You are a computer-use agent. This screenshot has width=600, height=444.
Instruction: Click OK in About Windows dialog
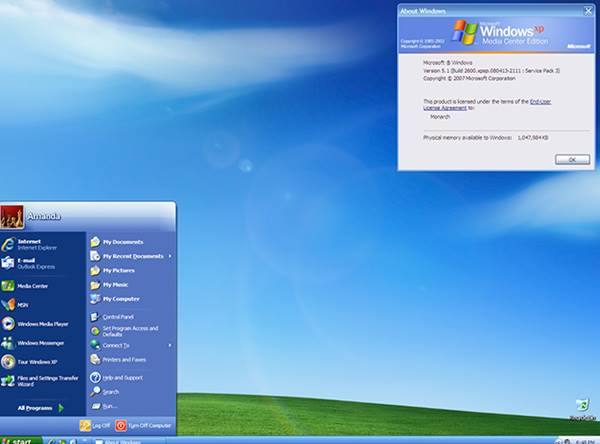572,160
